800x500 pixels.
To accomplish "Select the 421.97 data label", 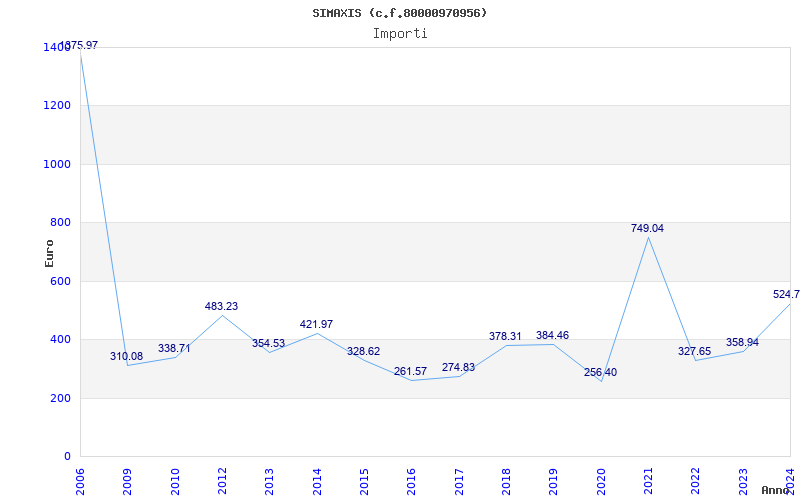I will (x=316, y=324).
